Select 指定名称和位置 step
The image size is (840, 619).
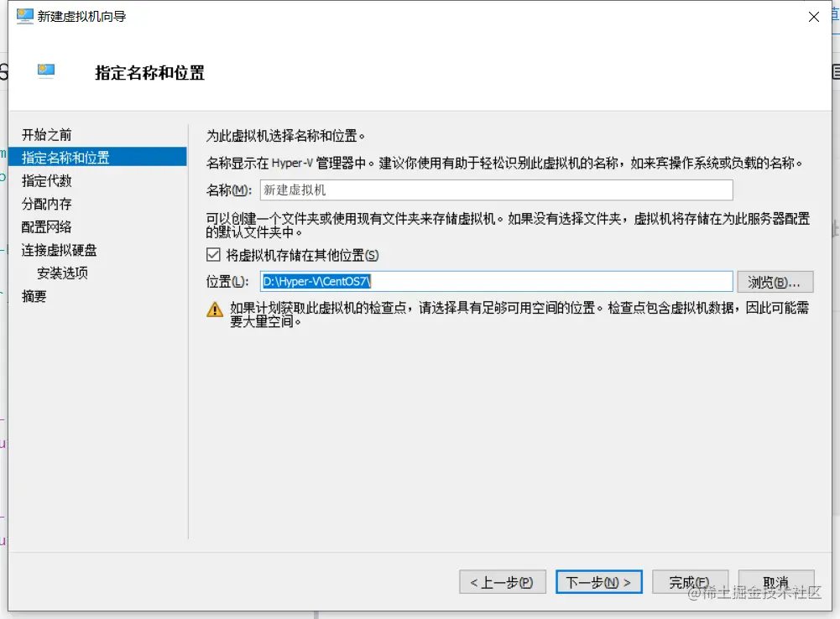point(98,158)
